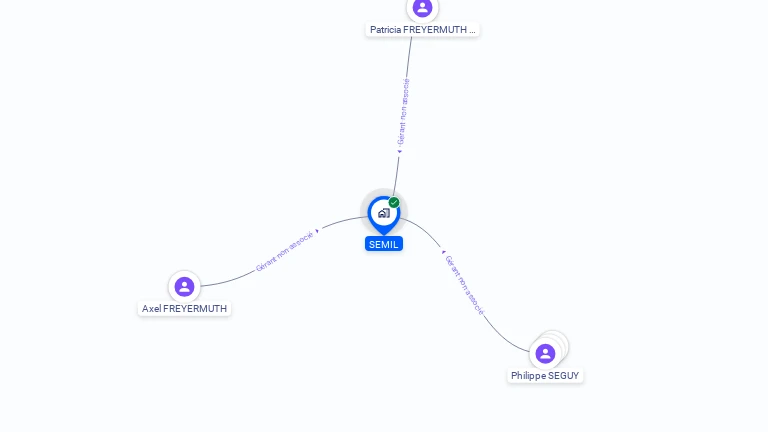The image size is (768, 432).
Task: Click 'Gérant non associé' label on Philippe's edge
Action: [464, 285]
